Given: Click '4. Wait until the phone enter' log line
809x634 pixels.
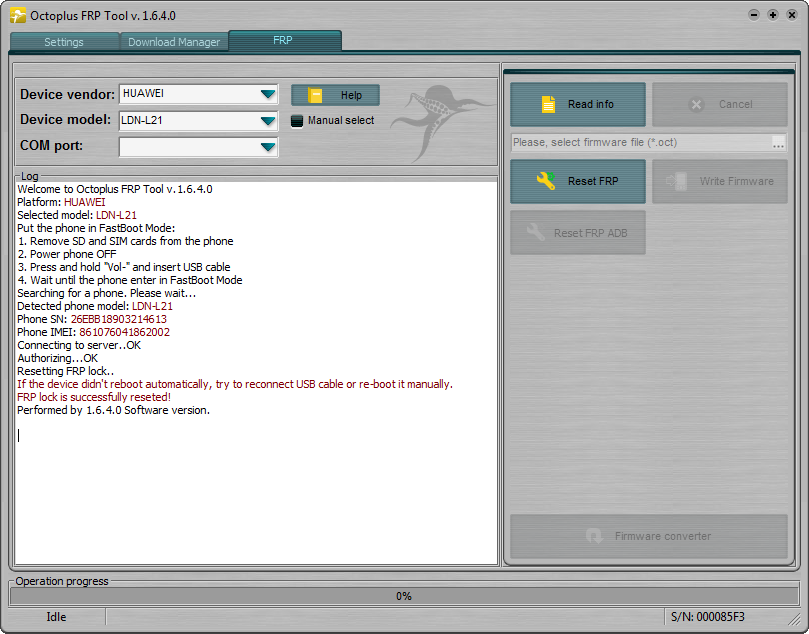Looking at the screenshot, I should tap(130, 280).
